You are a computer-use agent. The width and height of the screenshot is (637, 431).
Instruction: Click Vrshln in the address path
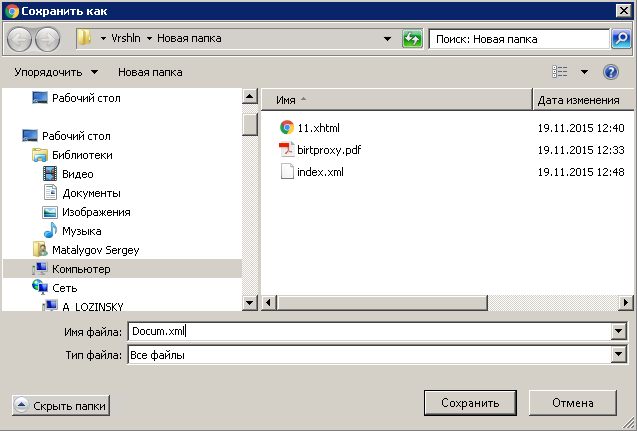coord(126,38)
